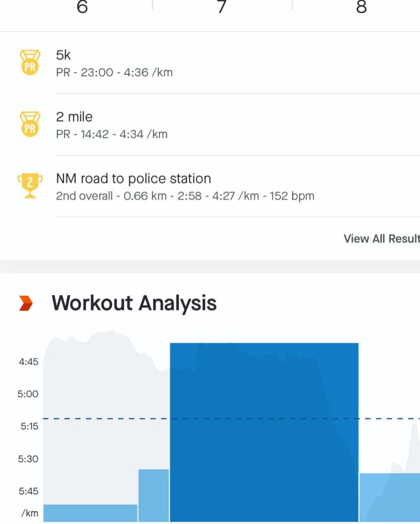Open the Workout Analysis heading
This screenshot has width=420, height=524.
tap(134, 303)
